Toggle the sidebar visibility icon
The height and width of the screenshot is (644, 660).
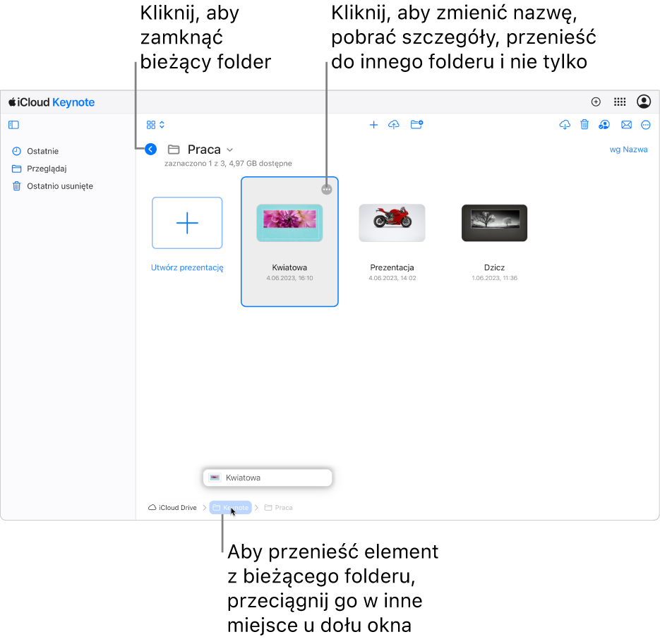tap(13, 125)
